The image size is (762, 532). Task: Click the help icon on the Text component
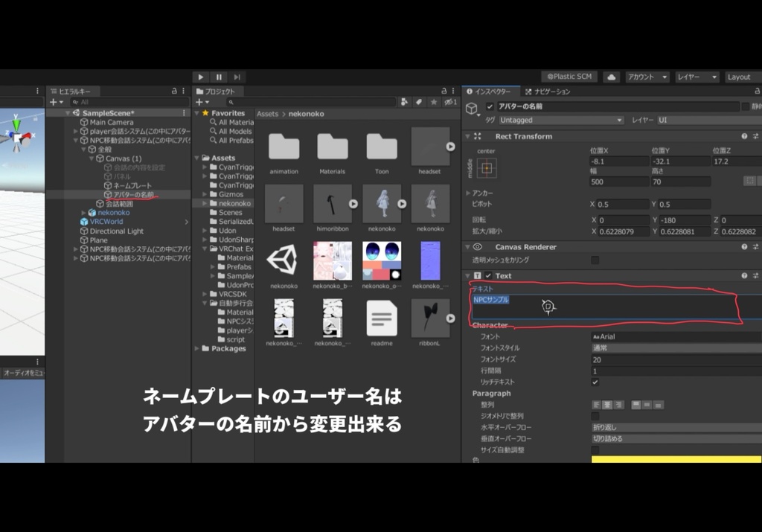[x=744, y=275]
